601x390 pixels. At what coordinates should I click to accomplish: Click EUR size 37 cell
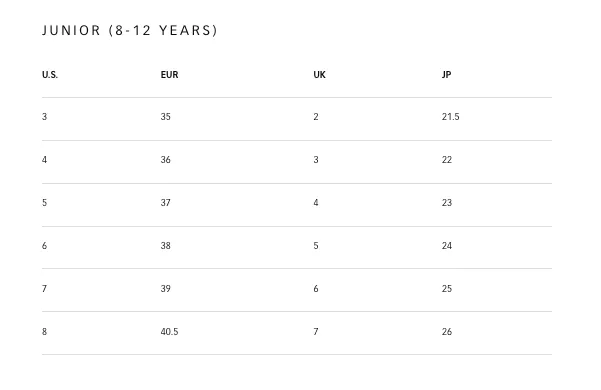click(166, 203)
